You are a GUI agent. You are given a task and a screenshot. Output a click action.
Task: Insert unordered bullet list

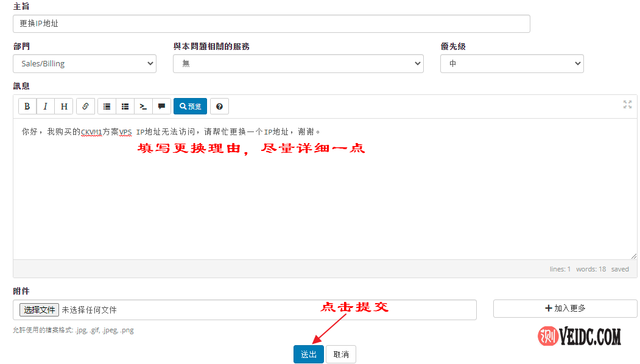(107, 107)
